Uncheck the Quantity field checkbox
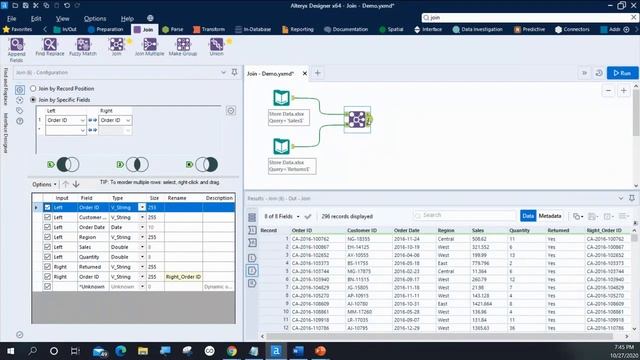Viewport: 640px width, 360px height. (47, 257)
